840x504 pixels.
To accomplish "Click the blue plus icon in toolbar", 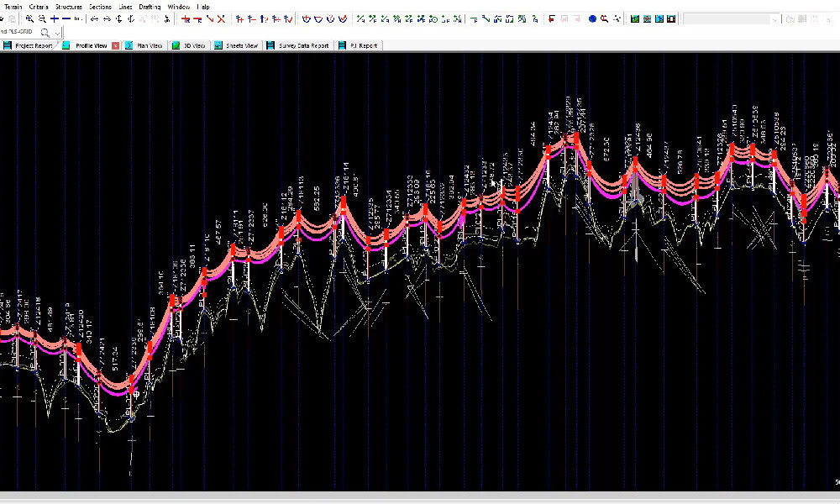I will click(x=55, y=18).
